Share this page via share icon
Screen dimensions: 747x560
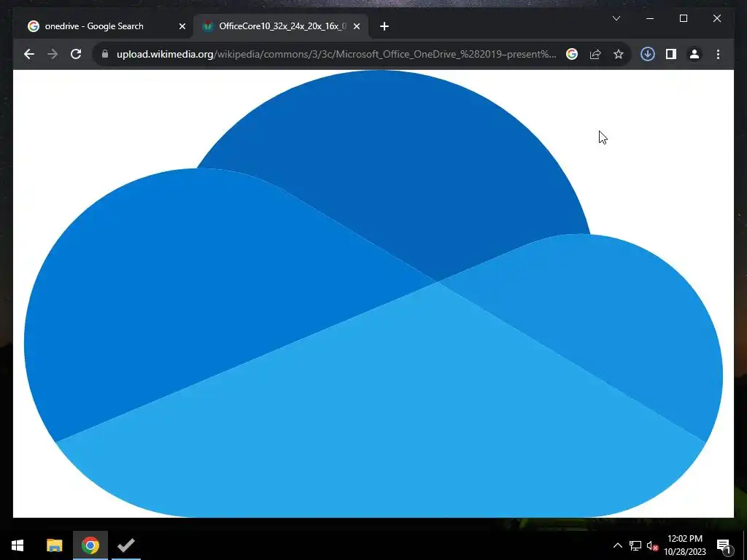(x=595, y=54)
